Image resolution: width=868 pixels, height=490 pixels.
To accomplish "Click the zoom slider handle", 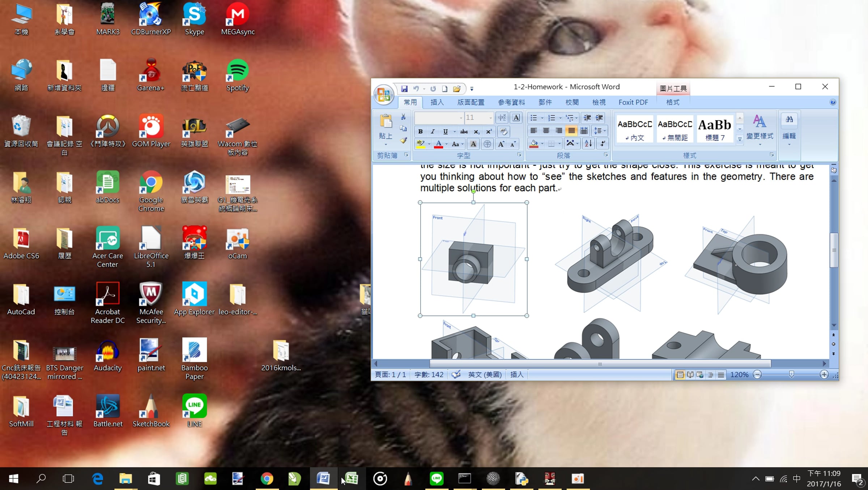I will 791,374.
